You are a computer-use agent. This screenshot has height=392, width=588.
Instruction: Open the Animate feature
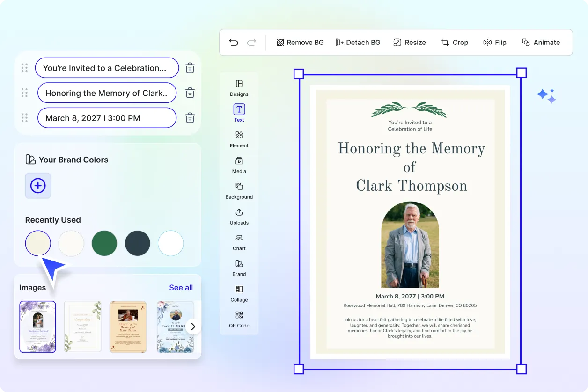click(x=541, y=42)
